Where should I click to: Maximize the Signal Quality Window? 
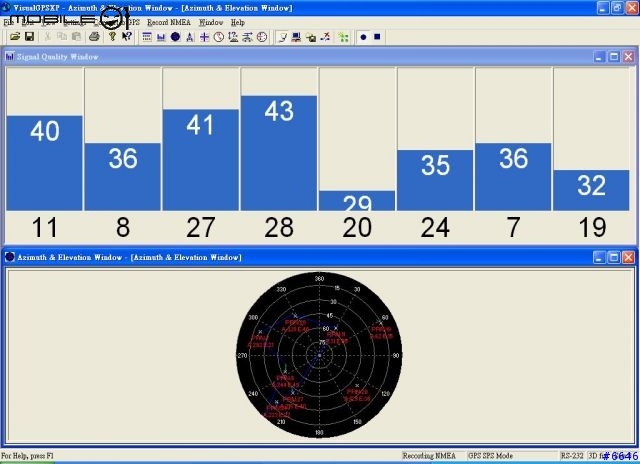point(614,57)
